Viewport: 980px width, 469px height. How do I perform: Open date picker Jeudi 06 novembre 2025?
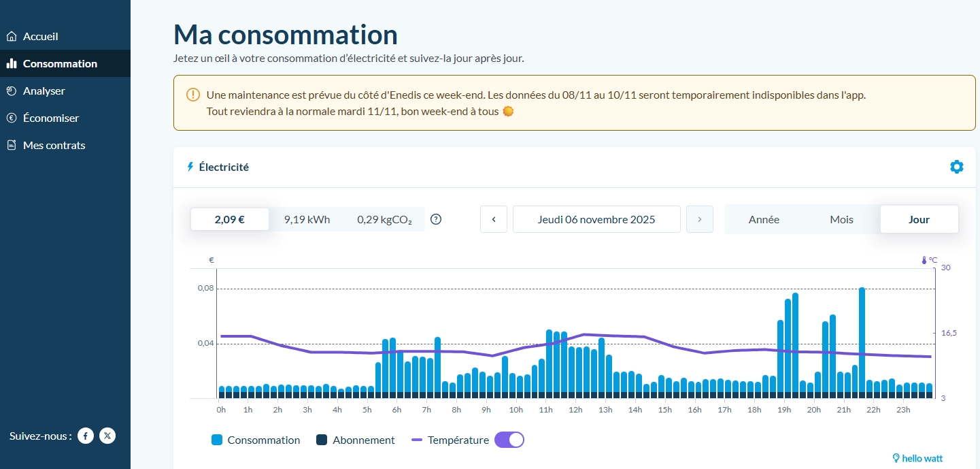596,219
